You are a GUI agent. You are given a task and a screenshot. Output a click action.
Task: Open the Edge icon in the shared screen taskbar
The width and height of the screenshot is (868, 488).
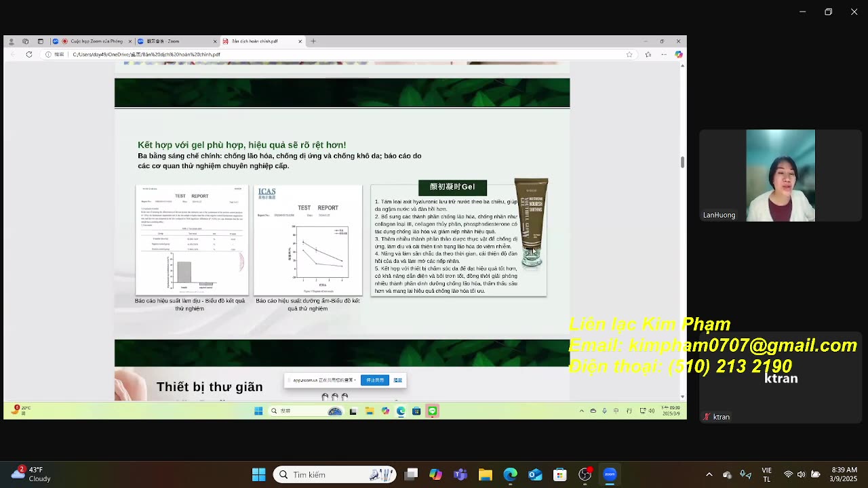(x=401, y=411)
